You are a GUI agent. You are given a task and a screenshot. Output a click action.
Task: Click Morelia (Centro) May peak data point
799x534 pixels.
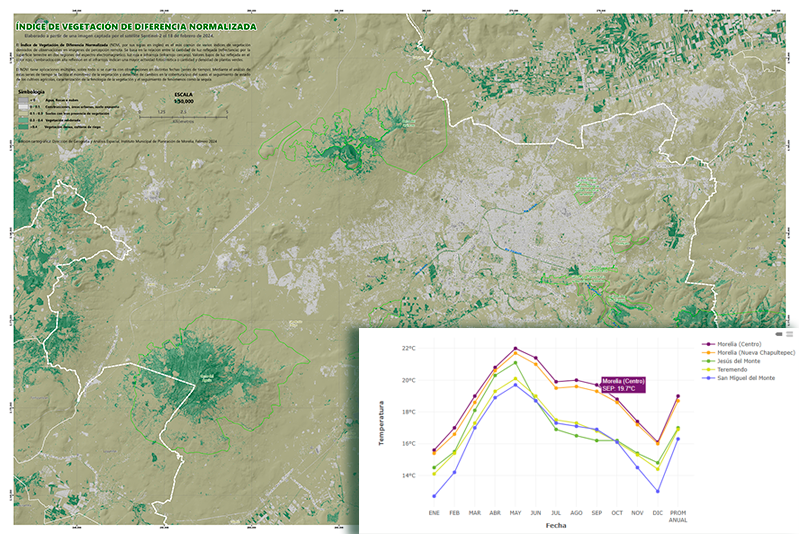tap(515, 348)
